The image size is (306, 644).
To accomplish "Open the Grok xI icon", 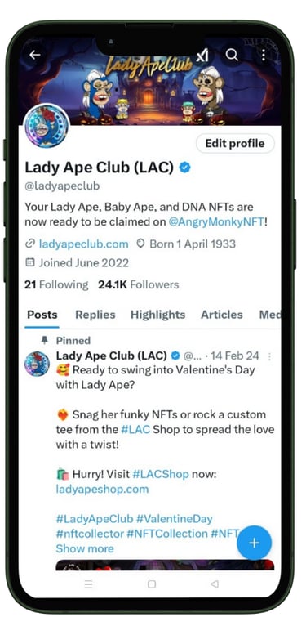I will click(202, 56).
